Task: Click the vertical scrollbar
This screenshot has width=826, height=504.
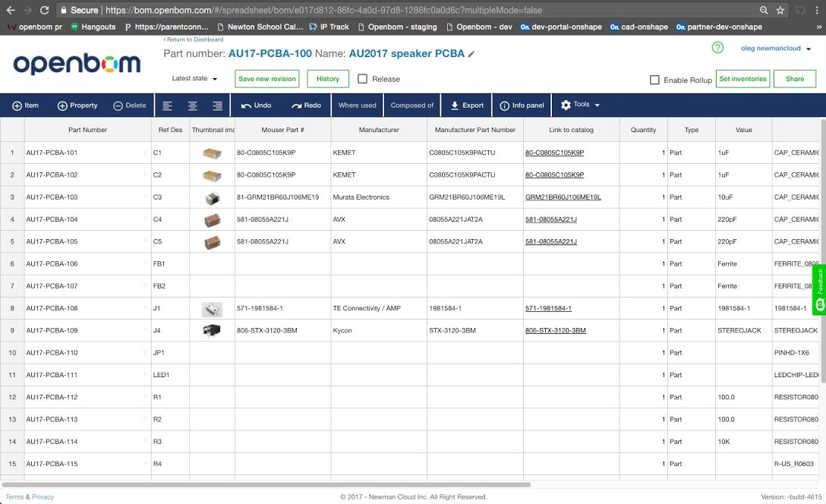Action: [824, 253]
